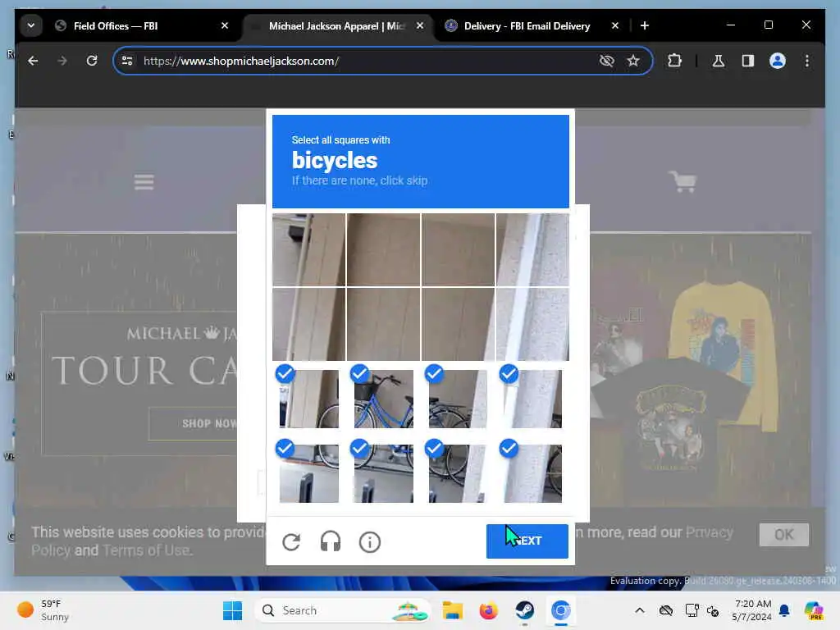Click the SHOP NOW button
This screenshot has width=840, height=630.
point(209,424)
